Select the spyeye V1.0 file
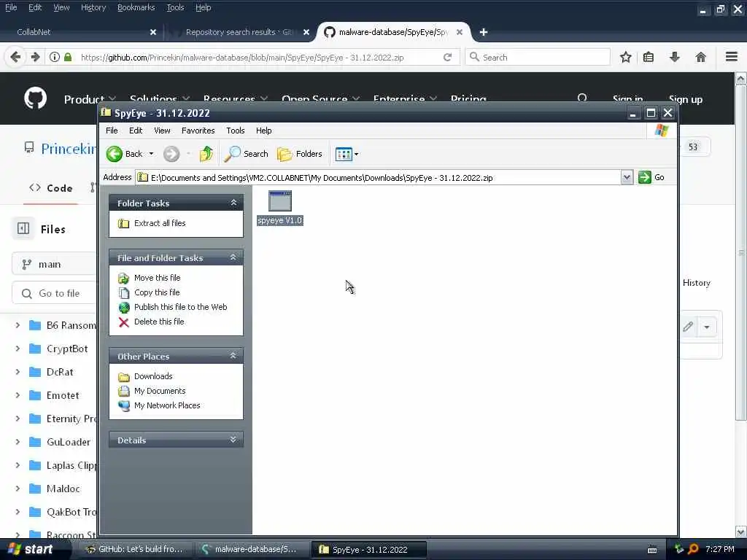747x560 pixels. point(280,208)
